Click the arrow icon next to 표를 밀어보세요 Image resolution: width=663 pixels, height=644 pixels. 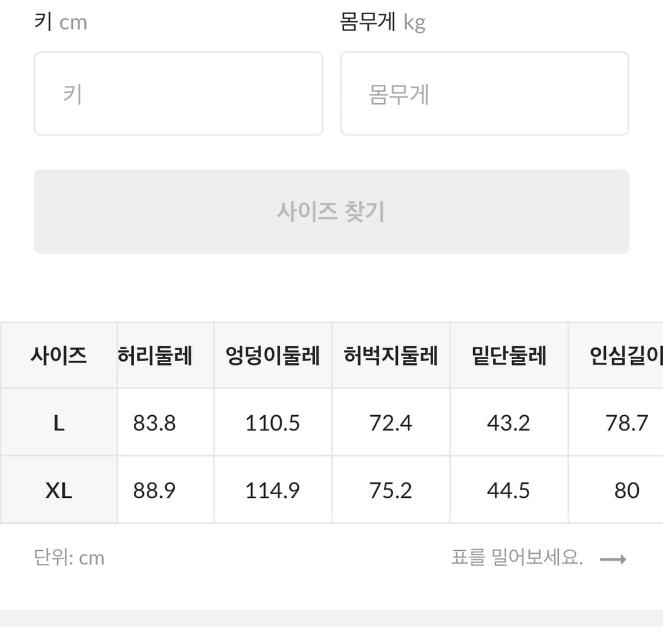[613, 558]
